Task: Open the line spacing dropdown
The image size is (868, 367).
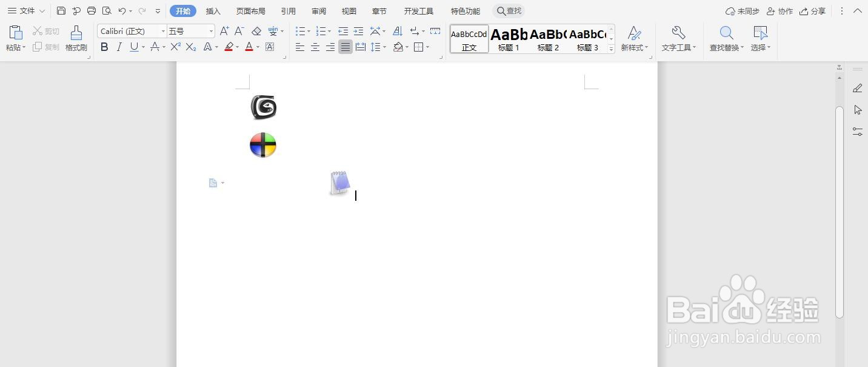Action: [x=384, y=47]
